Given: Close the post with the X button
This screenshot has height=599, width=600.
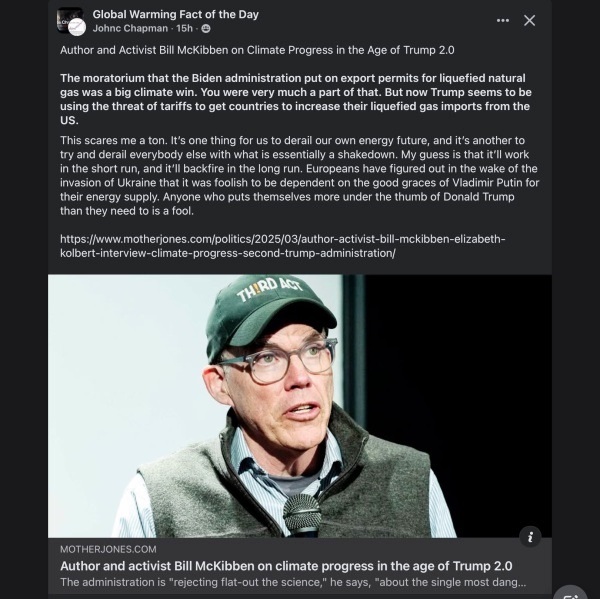Looking at the screenshot, I should [530, 21].
